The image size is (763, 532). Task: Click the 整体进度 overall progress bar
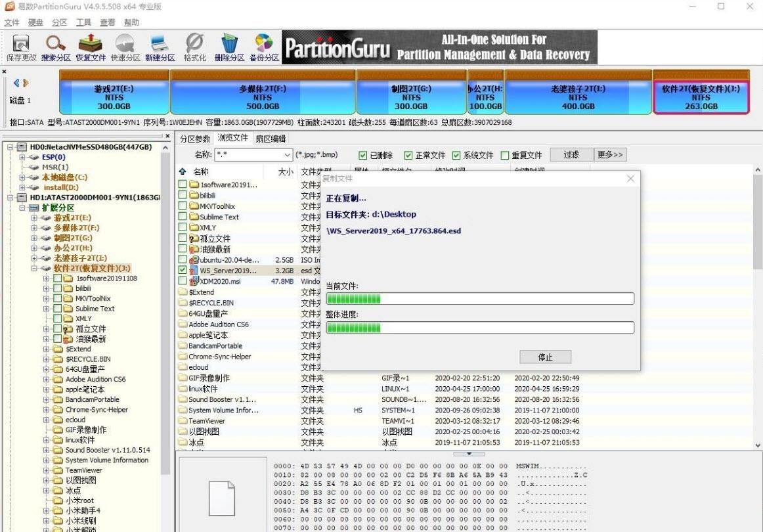point(480,328)
